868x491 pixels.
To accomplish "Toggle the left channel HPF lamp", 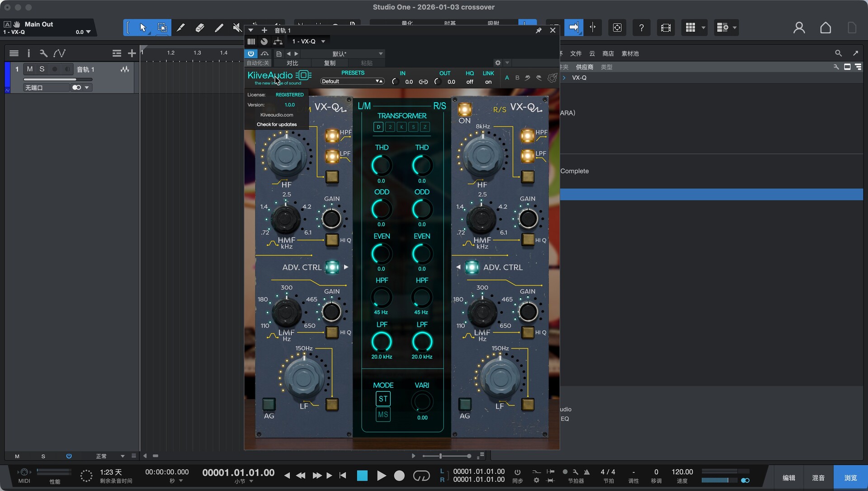I will click(332, 135).
